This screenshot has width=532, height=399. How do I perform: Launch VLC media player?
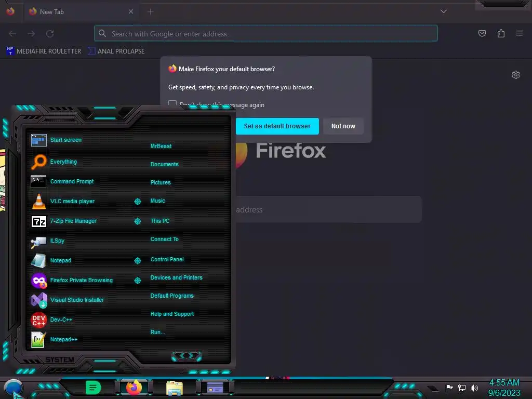click(63, 201)
